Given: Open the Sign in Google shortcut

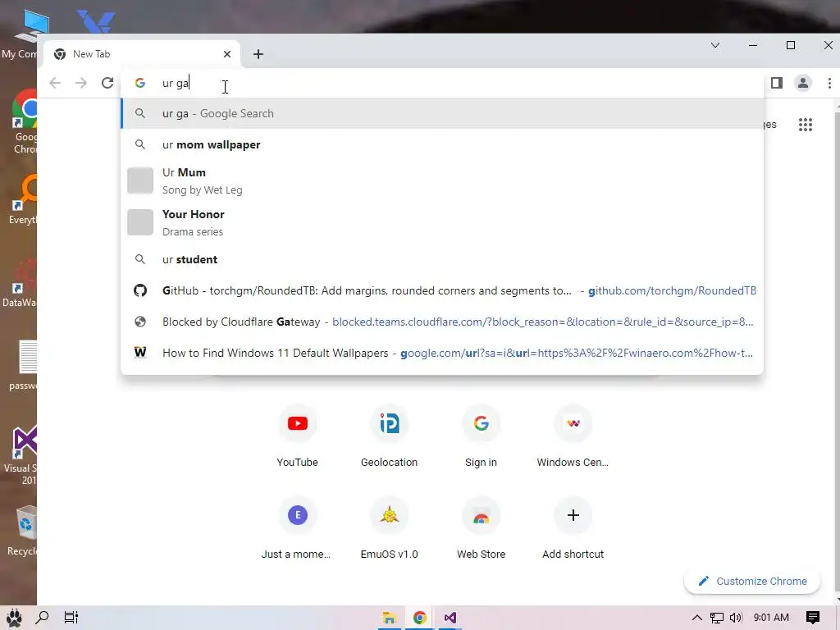Looking at the screenshot, I should pos(481,436).
